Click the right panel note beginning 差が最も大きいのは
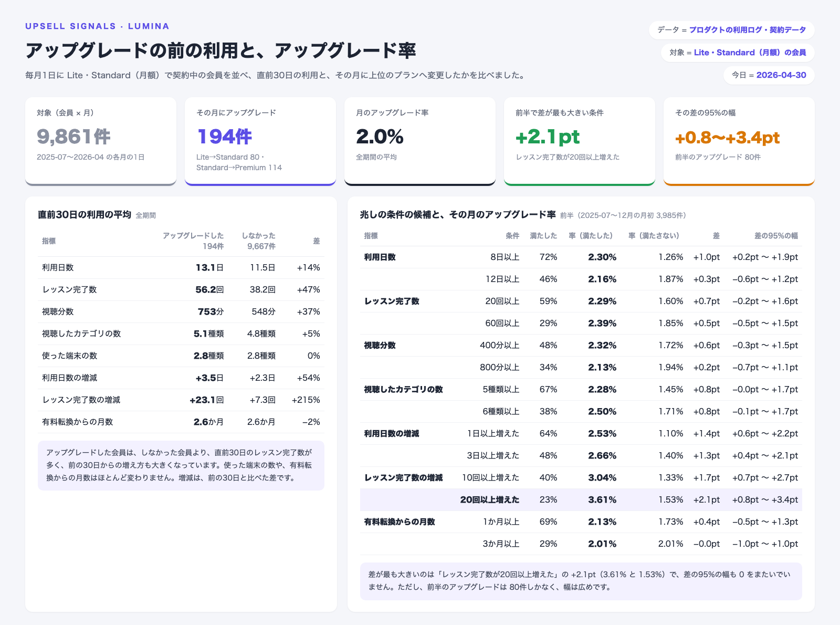840x625 pixels. pos(581,581)
